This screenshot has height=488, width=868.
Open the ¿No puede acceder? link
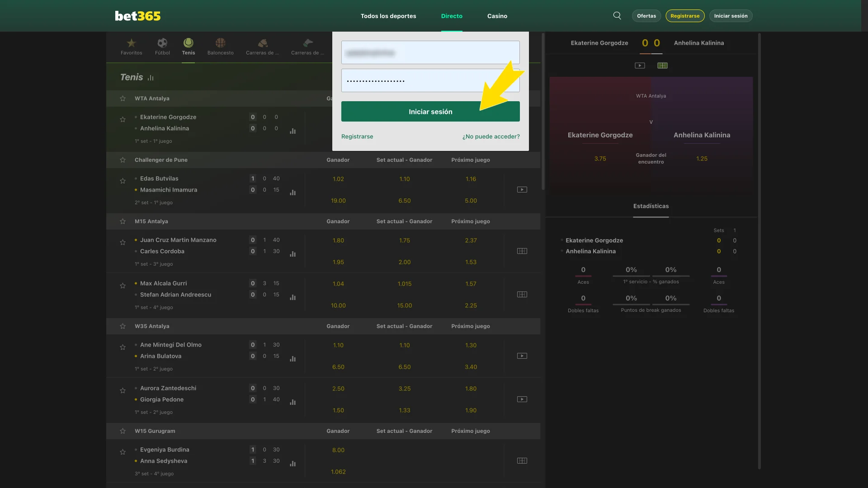[x=491, y=136]
